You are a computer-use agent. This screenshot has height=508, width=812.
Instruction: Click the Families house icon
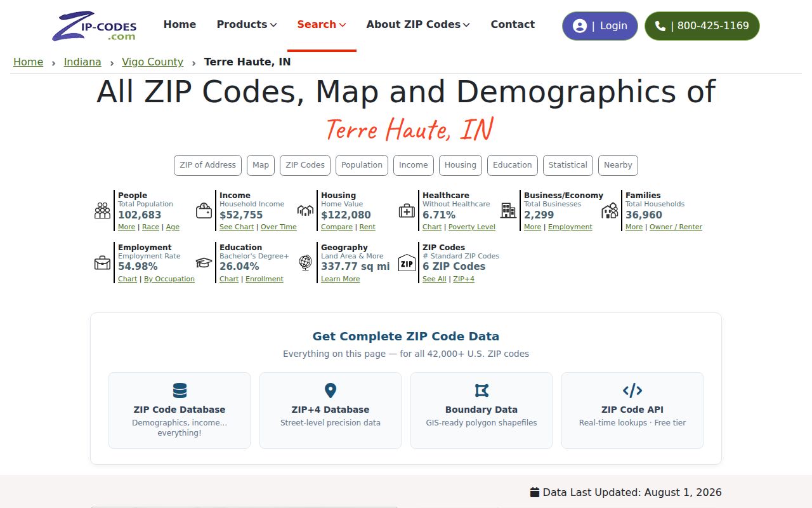point(610,211)
